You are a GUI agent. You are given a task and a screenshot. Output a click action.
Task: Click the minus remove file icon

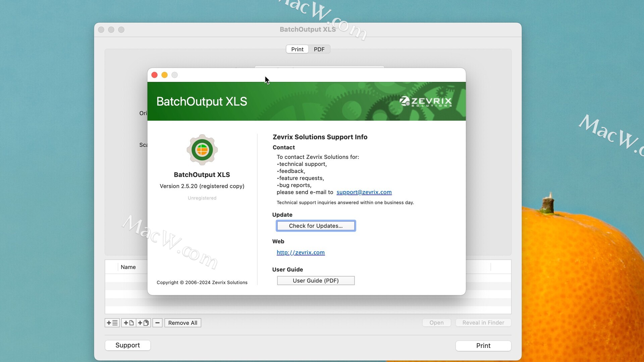[158, 323]
